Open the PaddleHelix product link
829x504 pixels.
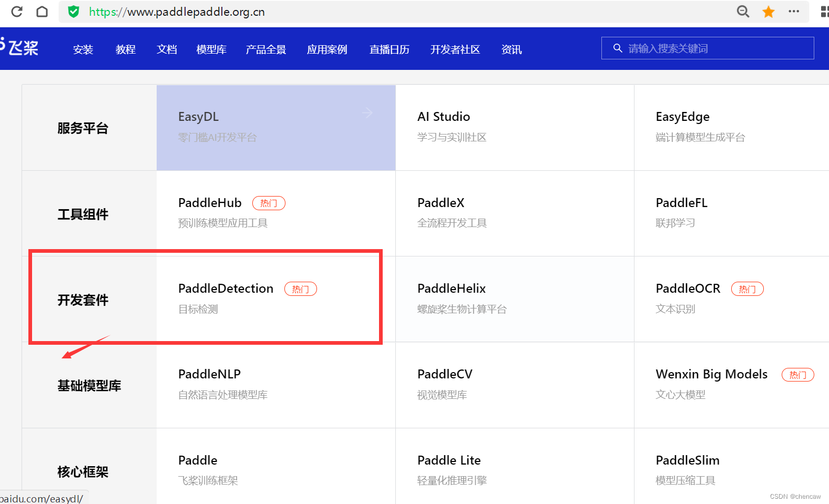[x=451, y=289]
